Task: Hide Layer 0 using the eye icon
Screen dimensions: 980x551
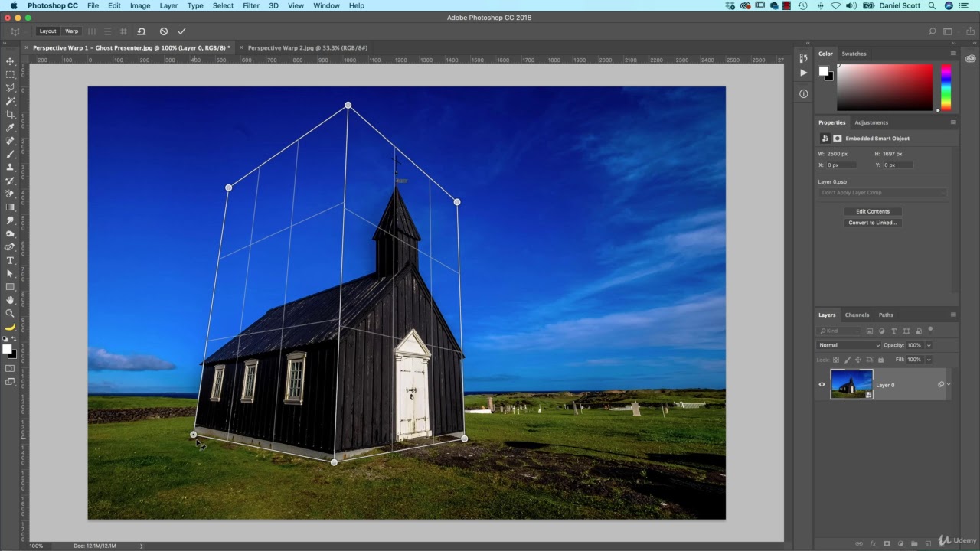Action: [x=822, y=385]
